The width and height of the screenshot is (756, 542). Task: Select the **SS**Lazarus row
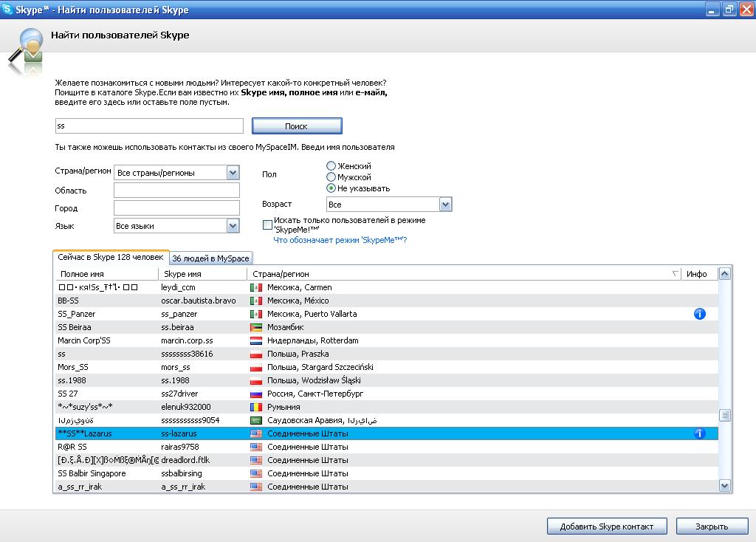(x=387, y=433)
